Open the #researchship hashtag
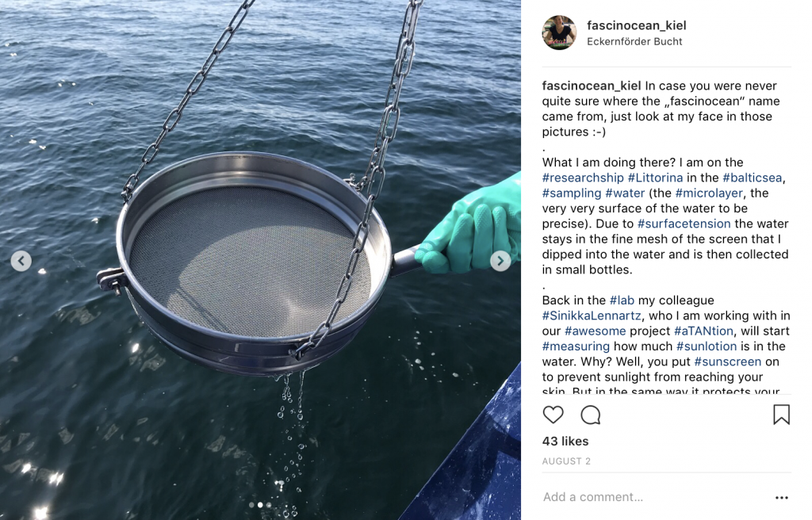The width and height of the screenshot is (812, 520). pos(583,178)
